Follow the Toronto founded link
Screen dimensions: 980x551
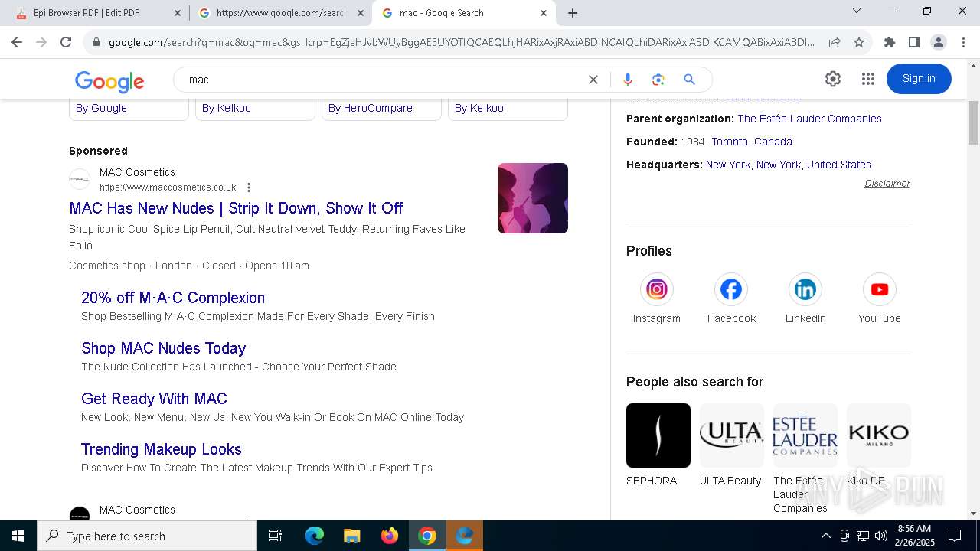click(x=730, y=142)
